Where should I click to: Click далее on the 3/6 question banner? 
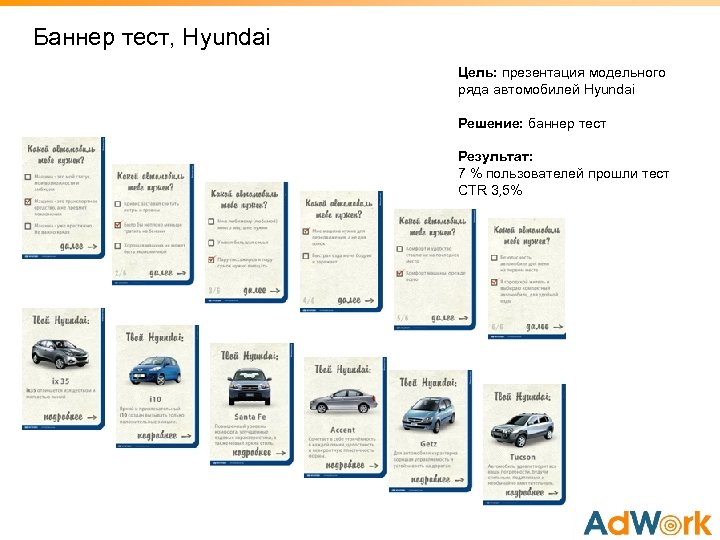click(261, 290)
